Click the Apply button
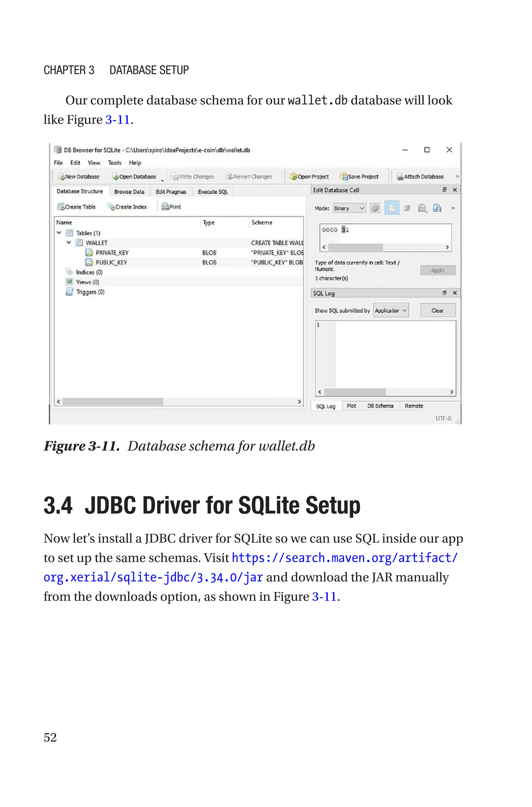532x807 pixels. (438, 271)
